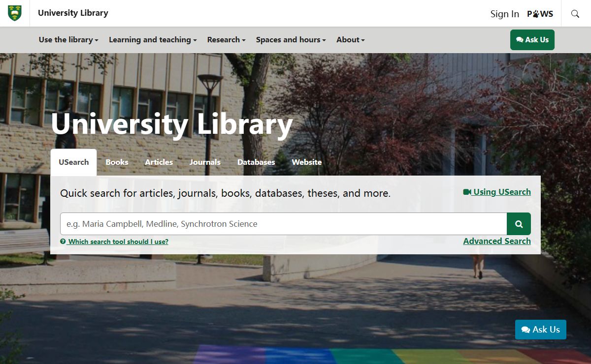Switch to the Books search tab
The width and height of the screenshot is (591, 364).
pos(117,162)
